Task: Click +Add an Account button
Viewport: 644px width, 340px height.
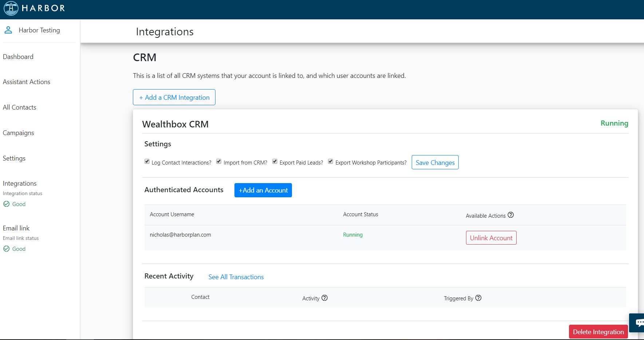Action: pos(263,190)
